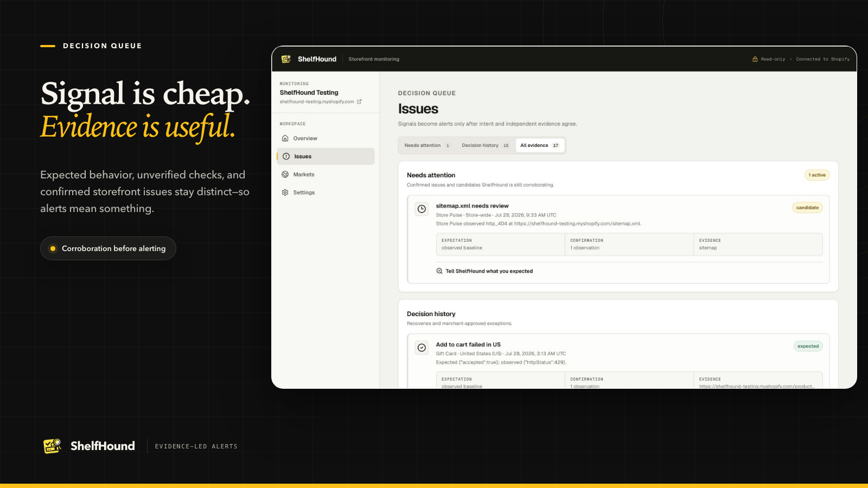Click 1 observation under sitemap.xml Confirmation

point(585,248)
